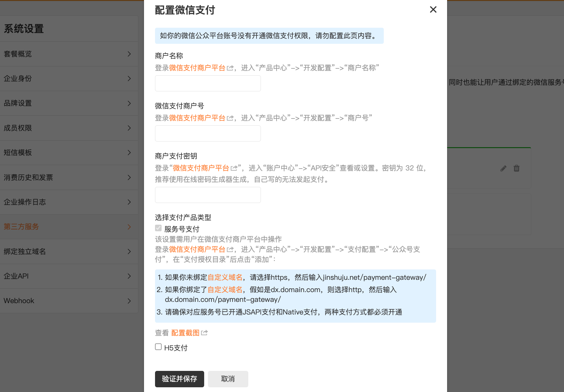Open 套餐概览 in settings sidebar

(69, 54)
